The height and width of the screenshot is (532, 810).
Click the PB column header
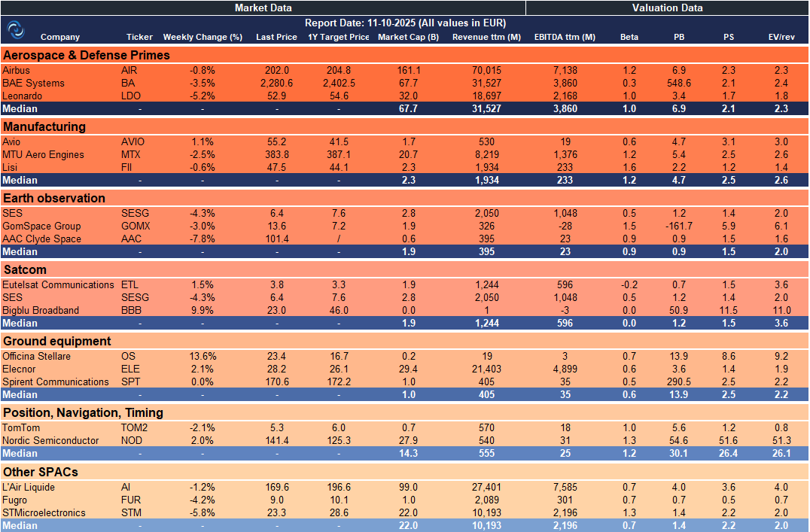679,37
